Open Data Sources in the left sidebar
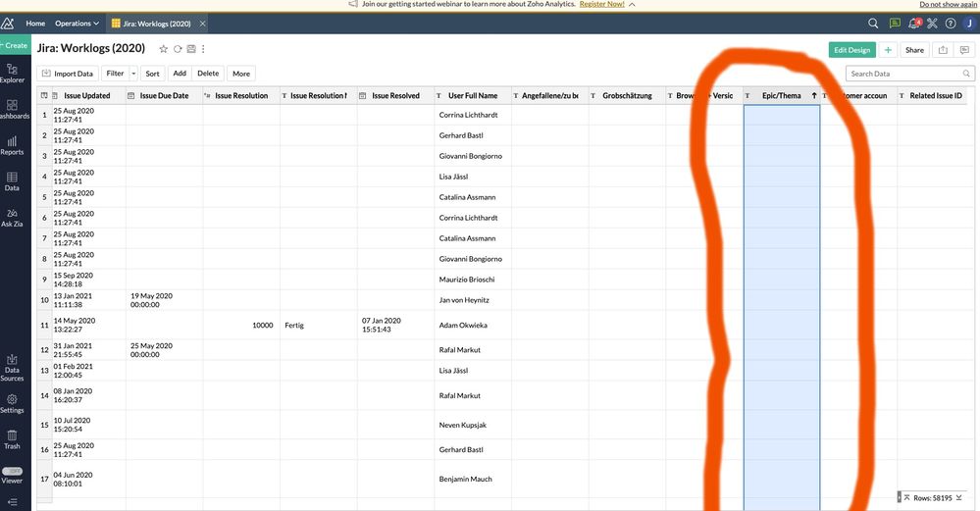Viewport: 980px width, 511px height. coord(12,368)
